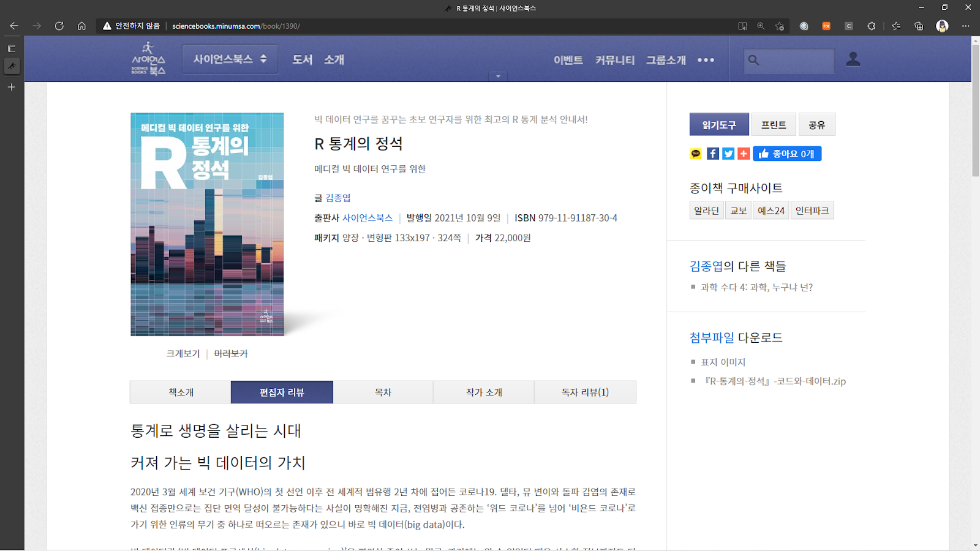980x551 pixels.
Task: Click the 좋아요 like button
Action: (x=787, y=154)
